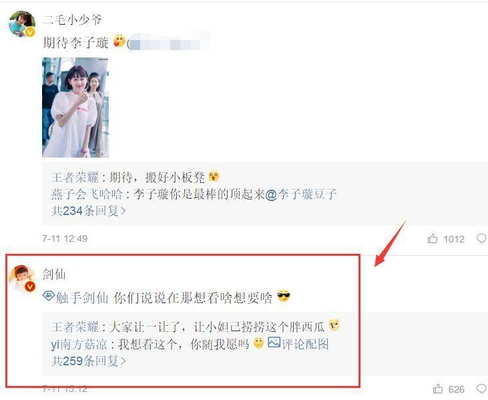This screenshot has height=400, width=488.
Task: Open the 李子璇 photo thumbnail
Action: [75, 107]
